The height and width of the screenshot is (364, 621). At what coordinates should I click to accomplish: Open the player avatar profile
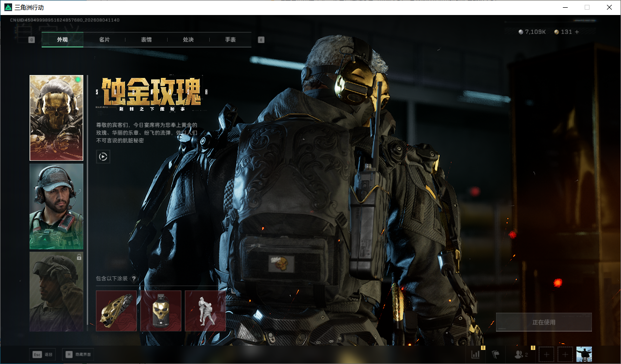point(585,355)
